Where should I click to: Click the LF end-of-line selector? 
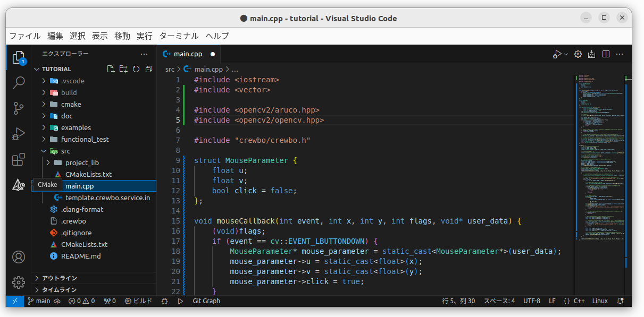coord(552,301)
